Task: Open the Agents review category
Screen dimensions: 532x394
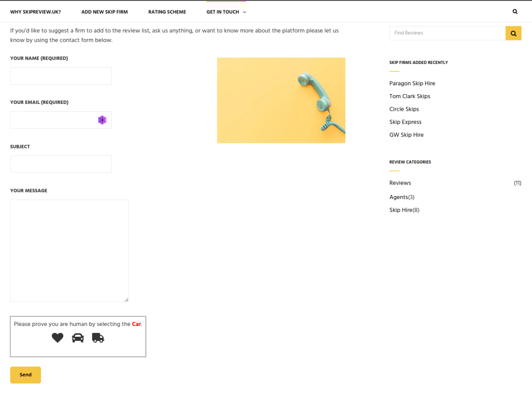Action: pos(398,197)
